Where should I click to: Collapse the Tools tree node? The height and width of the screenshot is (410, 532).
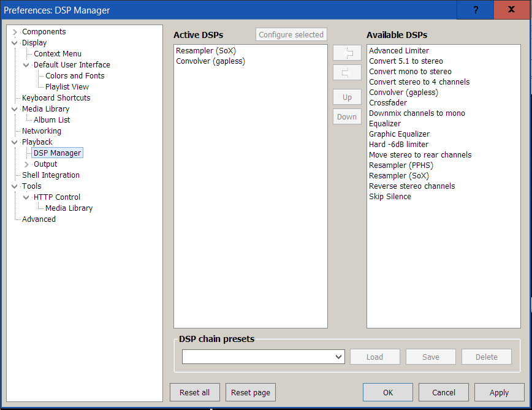pyautogui.click(x=15, y=186)
